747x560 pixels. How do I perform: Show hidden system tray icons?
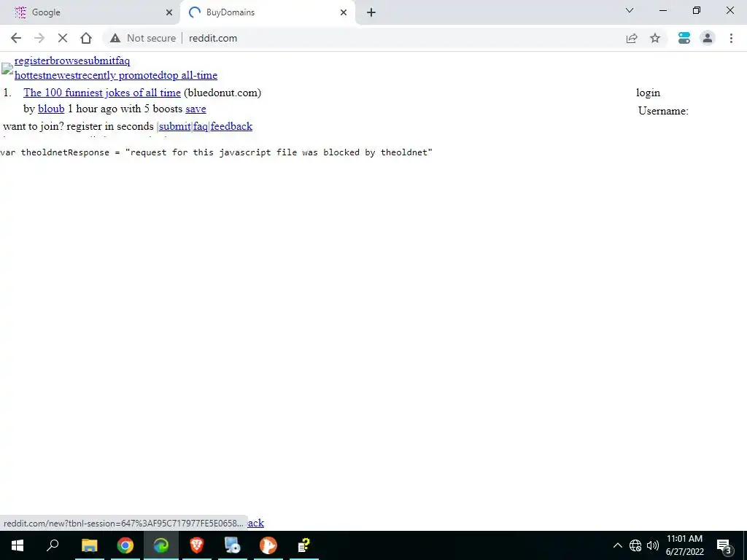click(x=617, y=545)
